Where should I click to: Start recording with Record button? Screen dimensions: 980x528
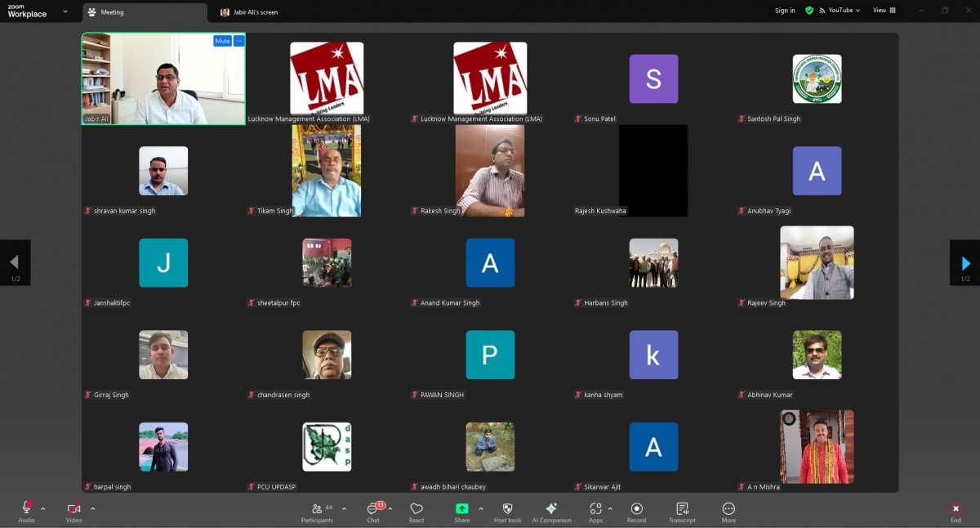tap(636, 512)
